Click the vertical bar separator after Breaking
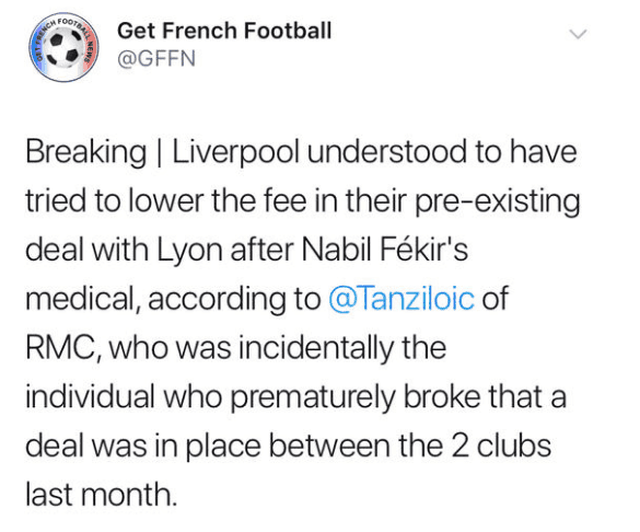 159,153
